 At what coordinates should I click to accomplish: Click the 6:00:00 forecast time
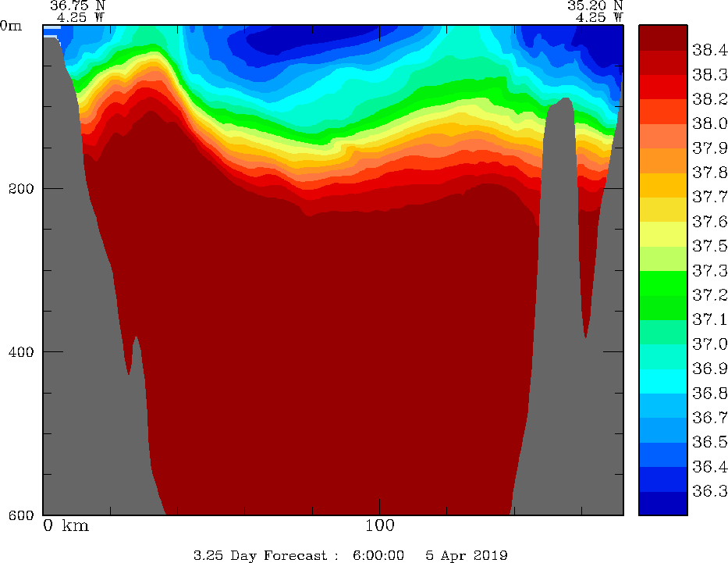378,556
